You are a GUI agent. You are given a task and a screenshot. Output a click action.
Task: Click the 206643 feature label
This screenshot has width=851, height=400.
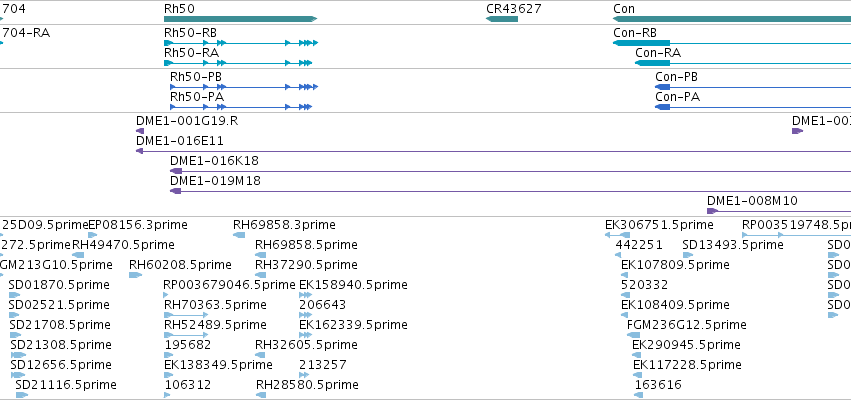(322, 304)
